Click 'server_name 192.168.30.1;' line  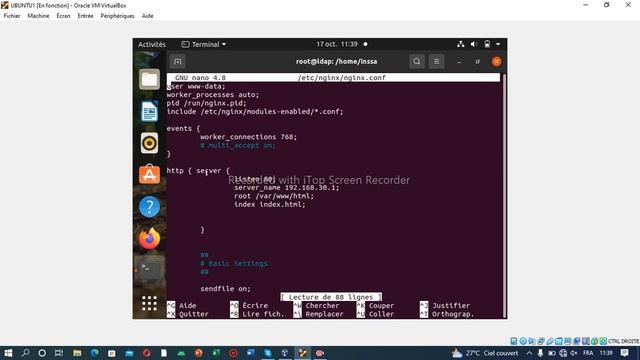pos(287,187)
